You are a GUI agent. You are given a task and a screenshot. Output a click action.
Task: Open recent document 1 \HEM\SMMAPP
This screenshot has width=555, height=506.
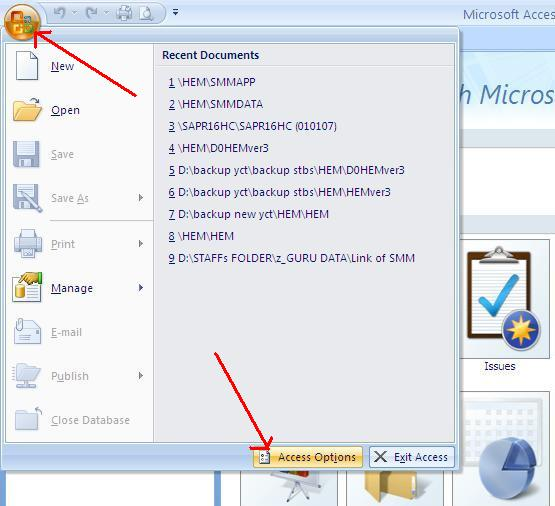[x=212, y=82]
